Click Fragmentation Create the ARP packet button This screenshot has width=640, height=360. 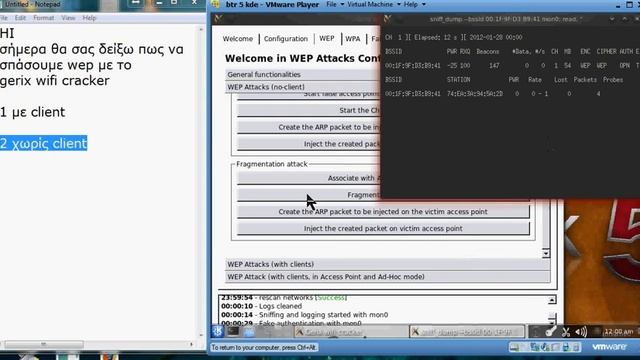pos(383,212)
